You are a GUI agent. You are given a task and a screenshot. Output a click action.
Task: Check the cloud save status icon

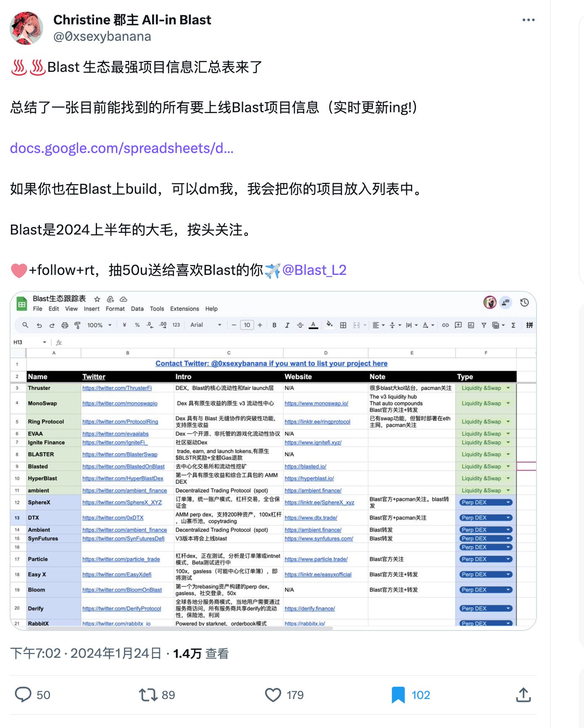124,299
